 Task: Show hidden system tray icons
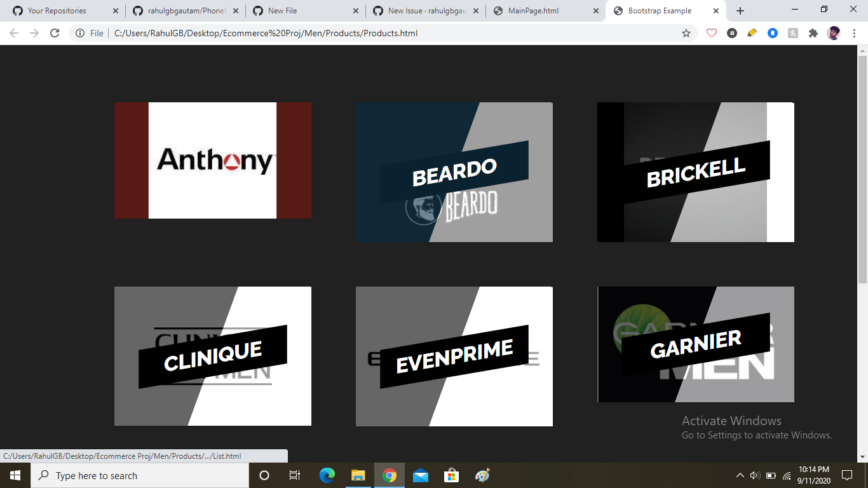740,475
